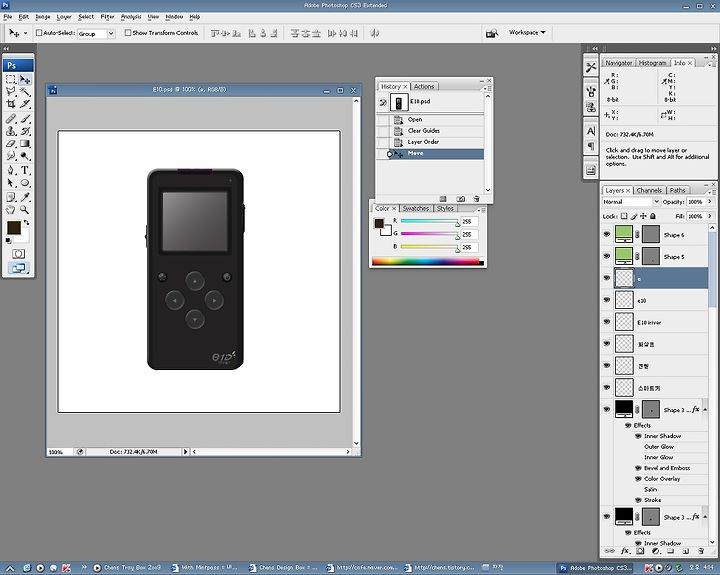Hide the E10 iriver layer
Screen dimensions: 720x575
point(607,321)
